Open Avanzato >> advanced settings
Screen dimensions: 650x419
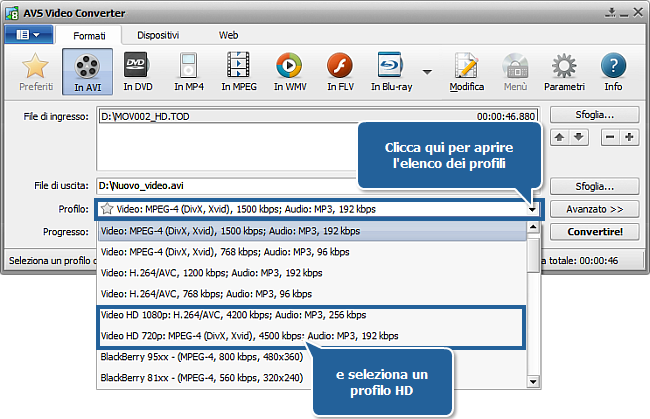[594, 209]
